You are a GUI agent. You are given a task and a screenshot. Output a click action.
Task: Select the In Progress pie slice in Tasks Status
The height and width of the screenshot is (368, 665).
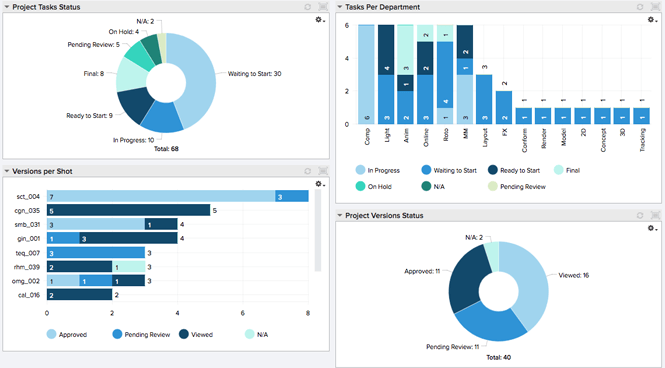[x=162, y=117]
